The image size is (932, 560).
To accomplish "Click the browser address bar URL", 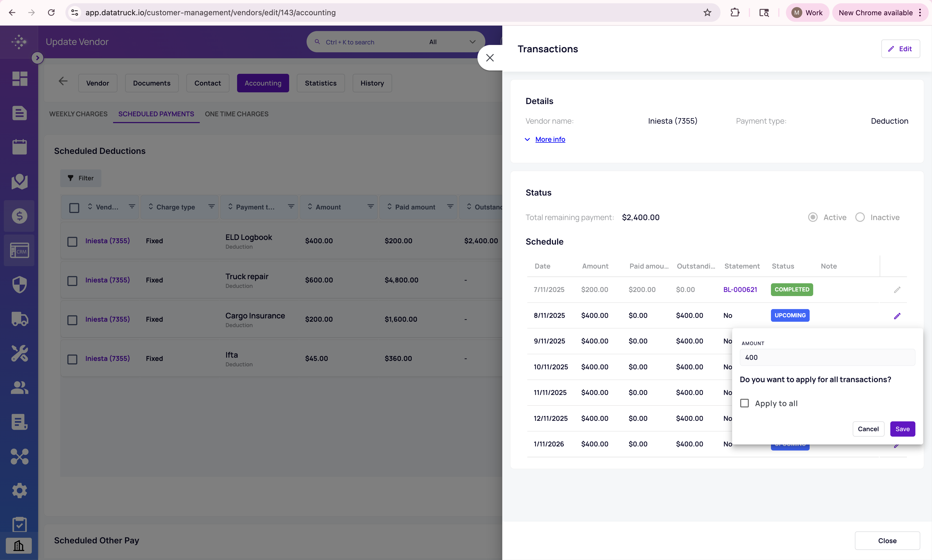I will pos(210,13).
